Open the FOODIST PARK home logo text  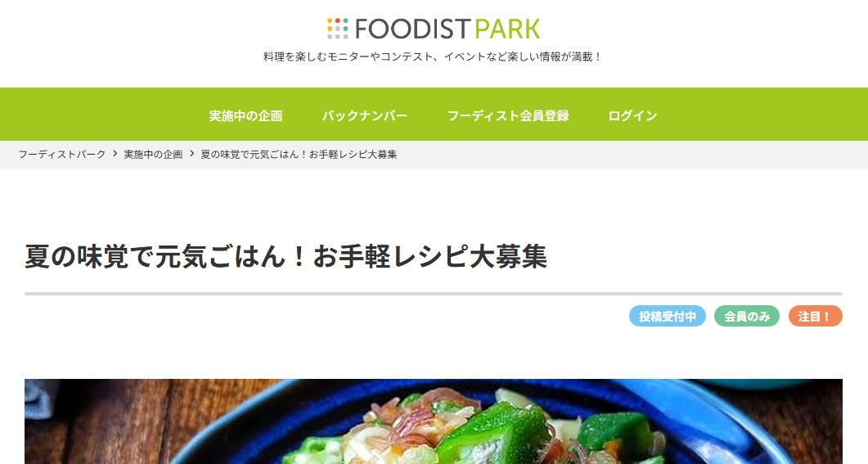click(x=447, y=29)
